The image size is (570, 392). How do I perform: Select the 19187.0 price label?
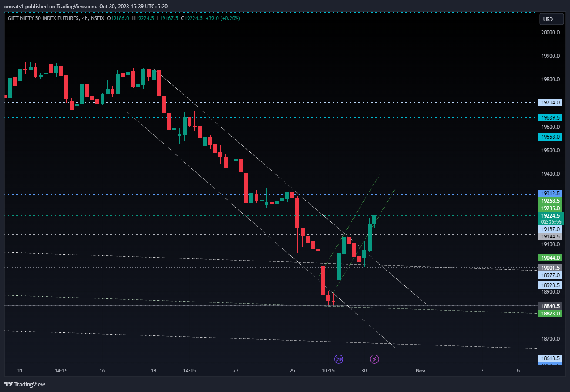point(550,229)
